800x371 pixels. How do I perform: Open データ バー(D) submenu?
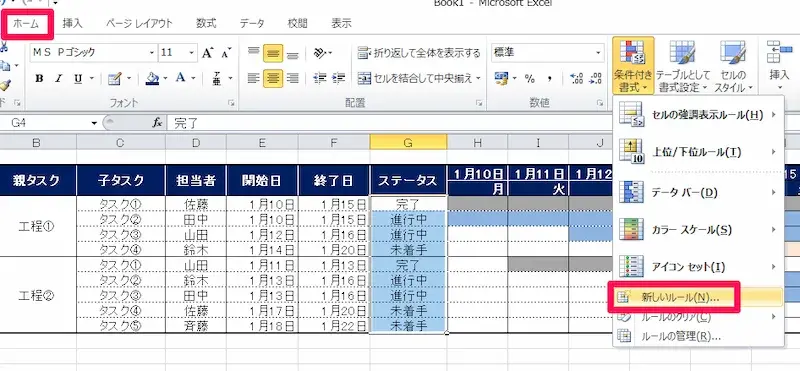tap(698, 193)
